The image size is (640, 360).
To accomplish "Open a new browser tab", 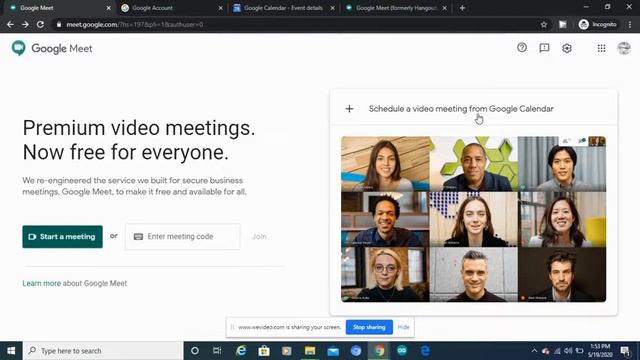I will pos(462,8).
